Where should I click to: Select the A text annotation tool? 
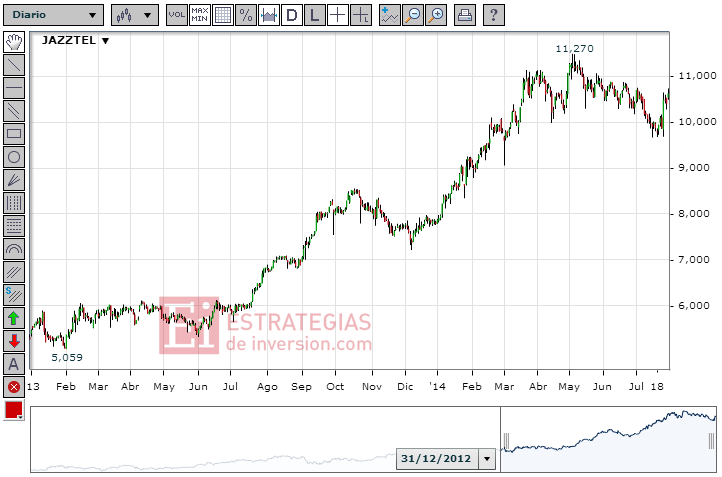point(14,364)
